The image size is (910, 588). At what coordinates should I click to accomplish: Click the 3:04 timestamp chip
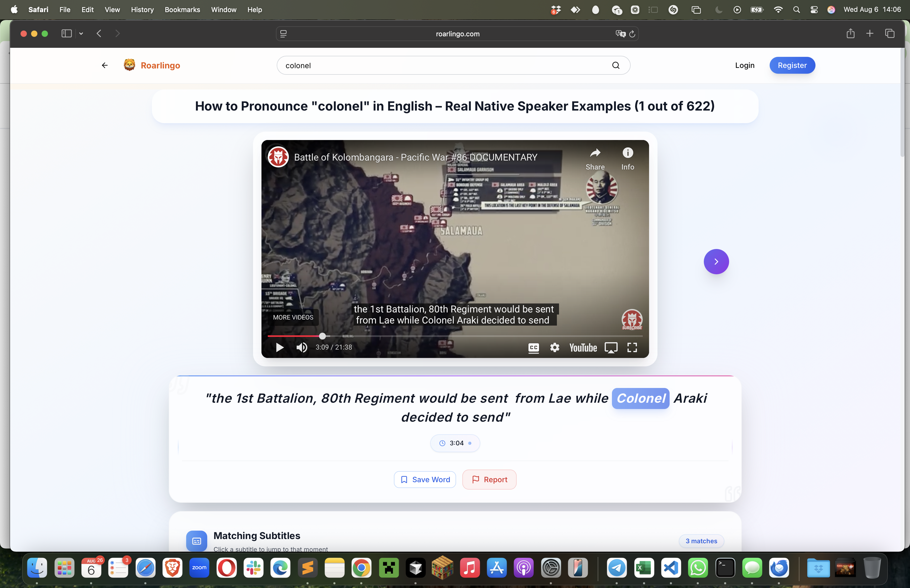[455, 443]
